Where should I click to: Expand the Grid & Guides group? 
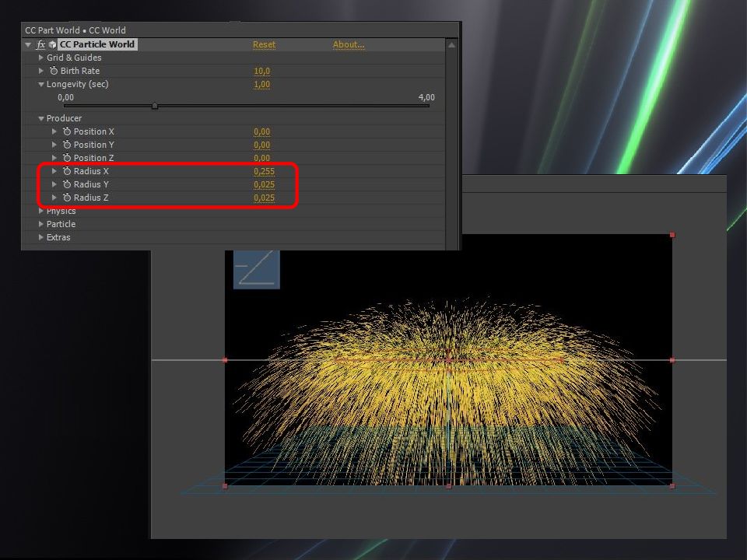pos(41,58)
